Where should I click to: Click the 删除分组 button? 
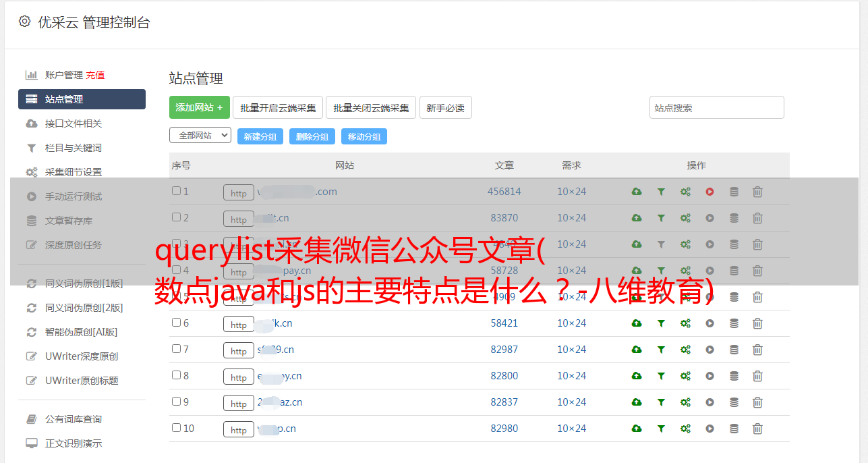point(312,136)
